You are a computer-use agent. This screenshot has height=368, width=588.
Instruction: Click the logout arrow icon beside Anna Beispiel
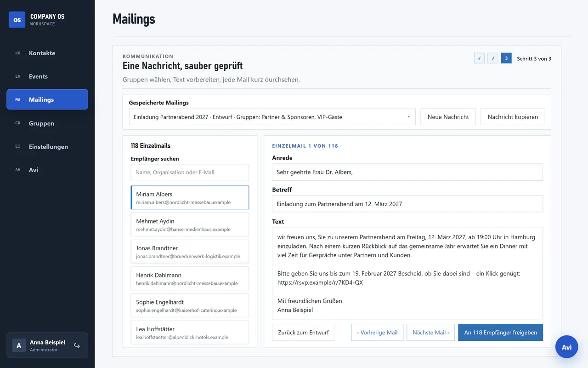77,345
